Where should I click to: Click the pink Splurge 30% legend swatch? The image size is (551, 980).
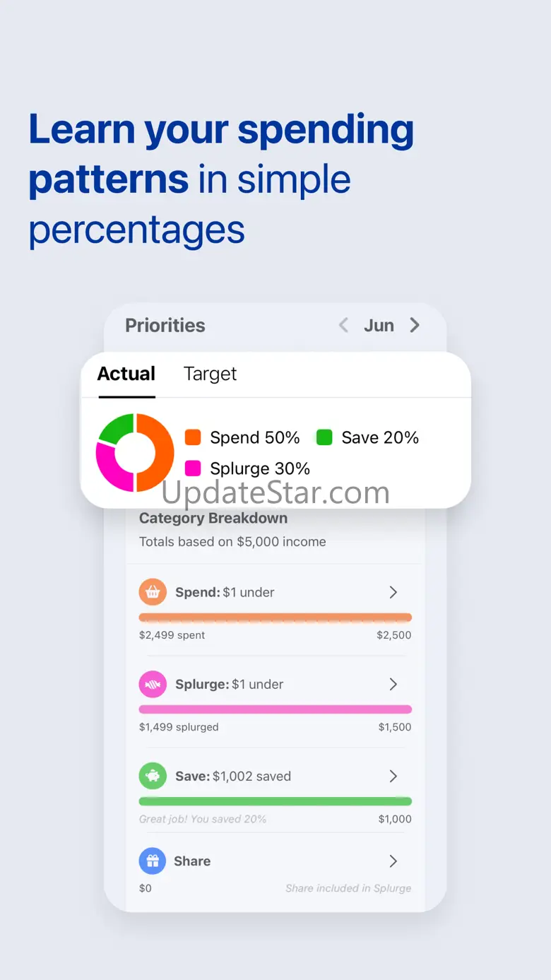pyautogui.click(x=193, y=468)
